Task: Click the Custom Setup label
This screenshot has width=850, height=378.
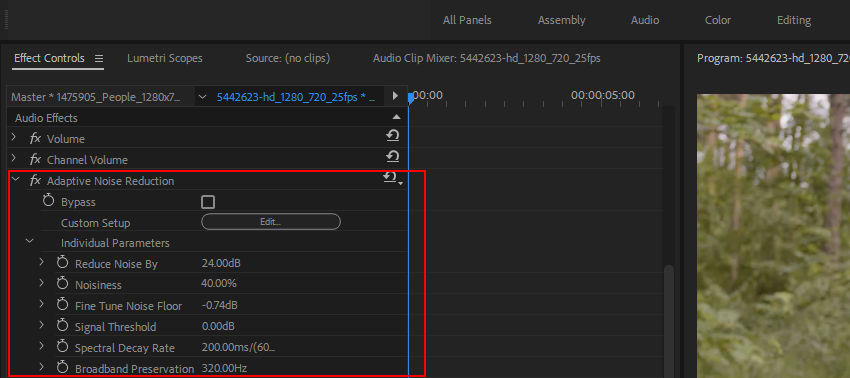Action: tap(95, 223)
